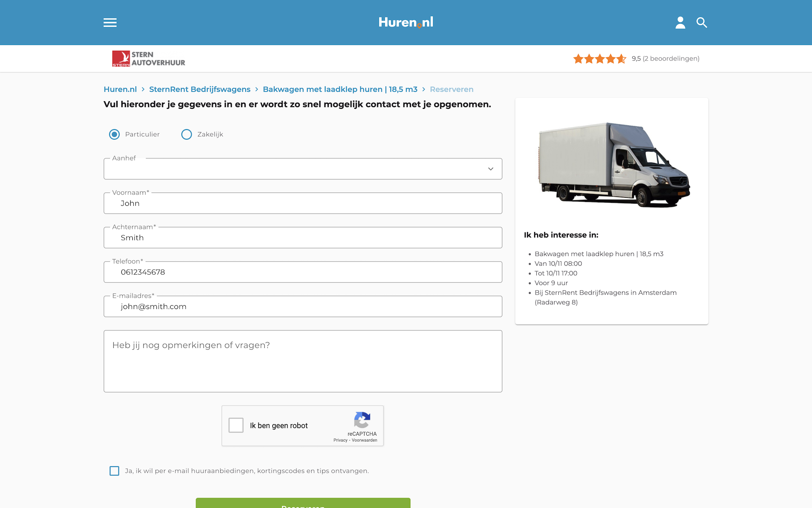Click the Stern Autoverhuur logo

pyautogui.click(x=148, y=59)
